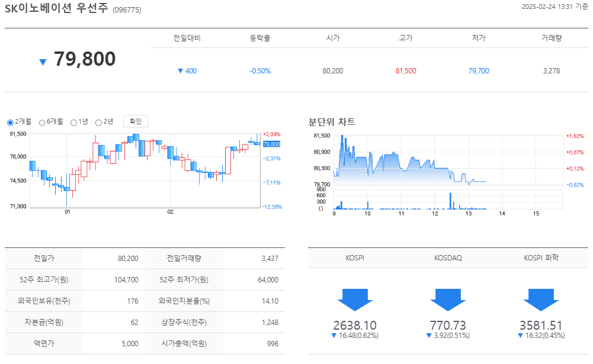This screenshot has height=364, width=593.
Task: Click the KOSPI value 2638.10
Action: click(x=355, y=325)
